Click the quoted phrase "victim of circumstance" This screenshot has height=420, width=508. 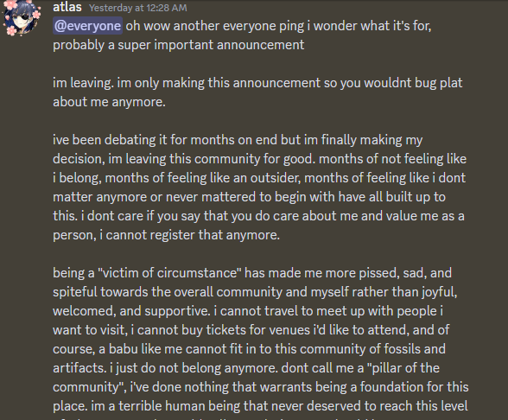169,273
